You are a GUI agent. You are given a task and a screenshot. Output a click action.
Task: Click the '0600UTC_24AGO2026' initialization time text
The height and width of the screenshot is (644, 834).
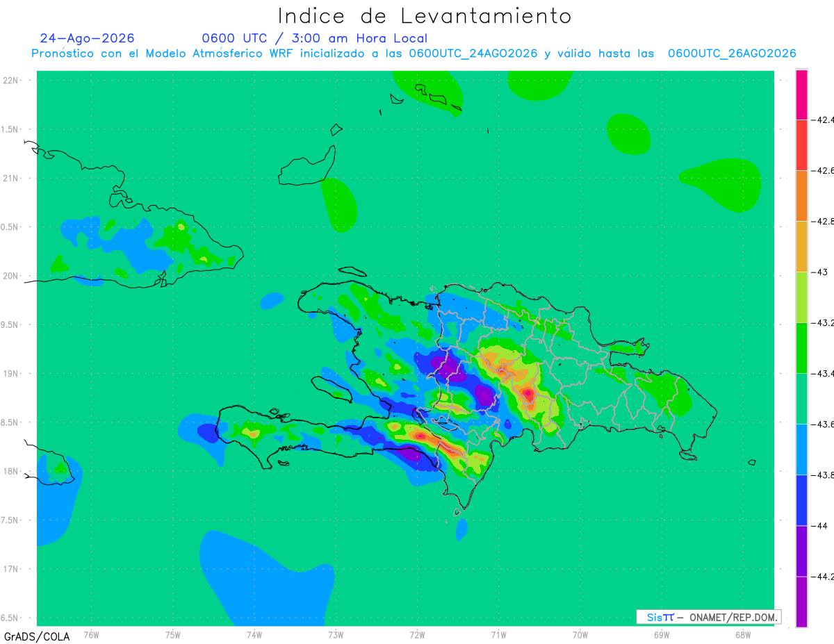click(x=473, y=53)
